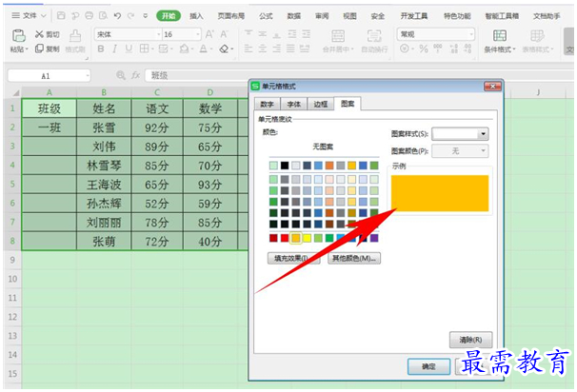Expand the quick access toolbar arrow

pos(146,16)
